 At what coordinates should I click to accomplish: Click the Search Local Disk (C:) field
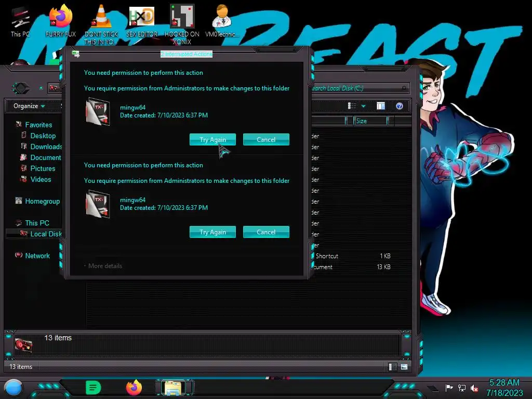pos(360,88)
